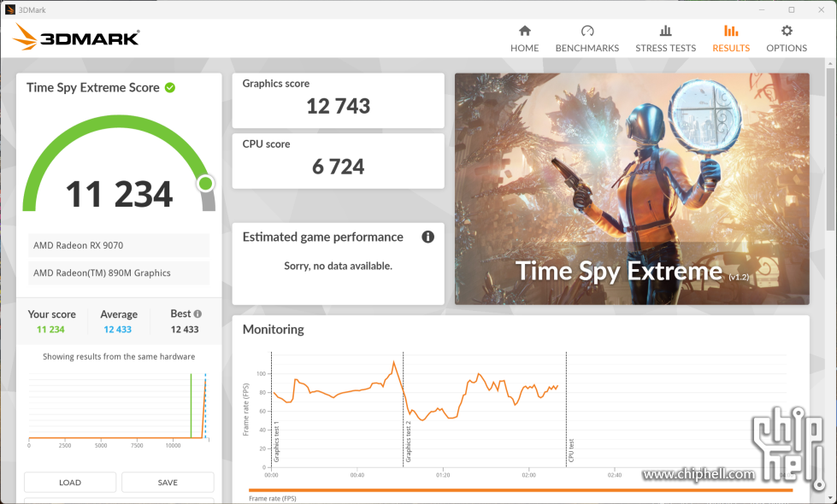
Task: Click the 3DMark title bar app icon
Action: [10, 9]
